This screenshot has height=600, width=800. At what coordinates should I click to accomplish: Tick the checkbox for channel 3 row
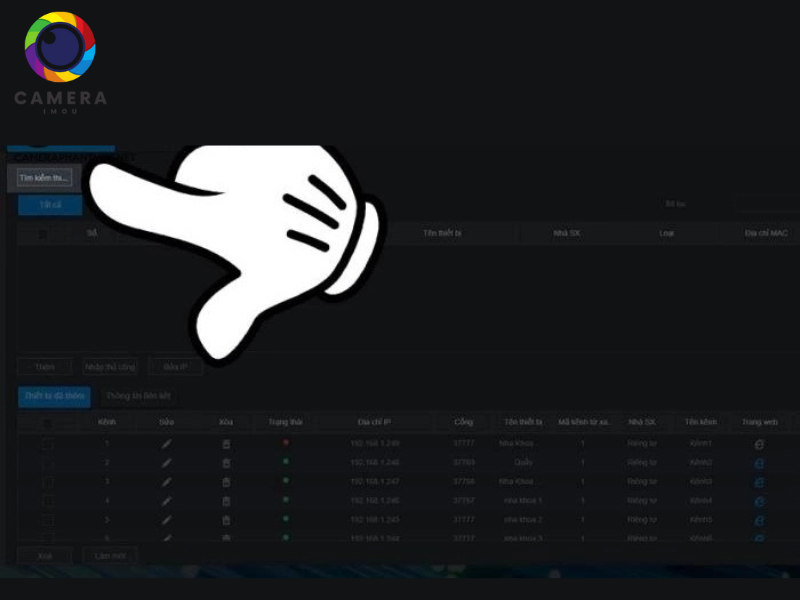(x=47, y=481)
